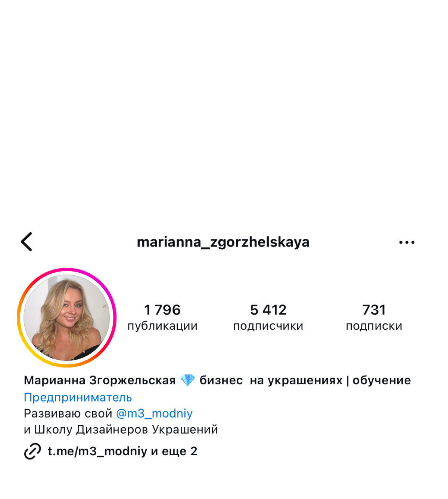Screen dimensions: 448x499
Task: Click the подписчики label
Action: [268, 326]
